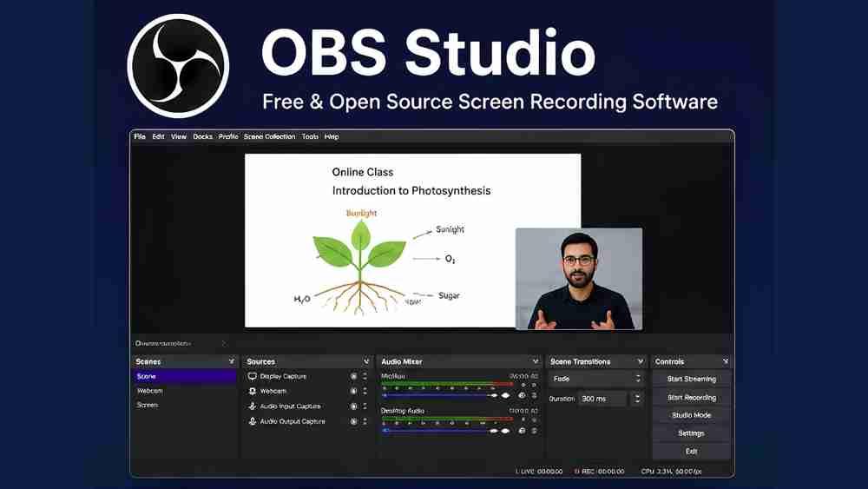Select the Audio Input Capture source row

[x=307, y=406]
